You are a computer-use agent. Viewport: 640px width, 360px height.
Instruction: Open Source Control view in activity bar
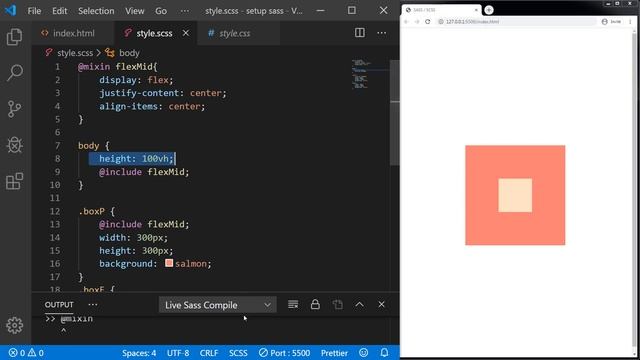(x=15, y=109)
